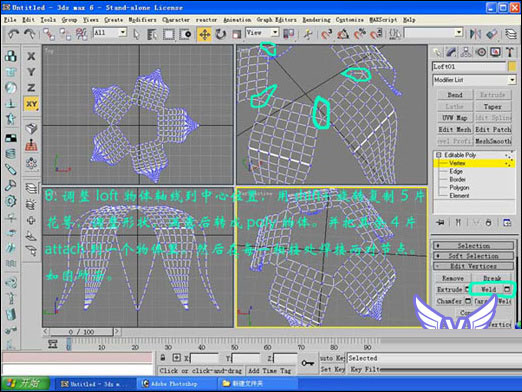Viewport: 522px width, 392px height.
Task: Toggle the XY plane constraint
Action: pos(31,104)
